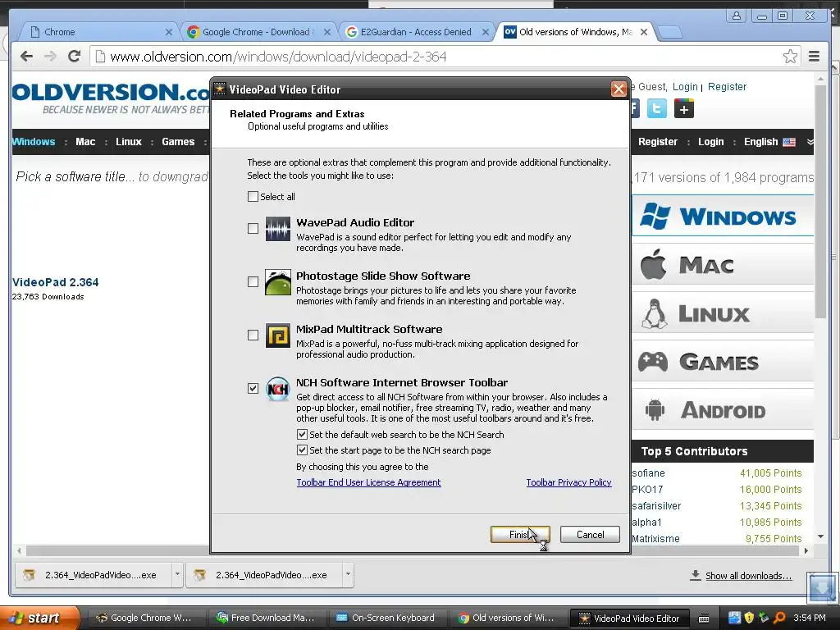Viewport: 840px width, 630px height.
Task: Open the Mac menu in site navigation
Action: click(x=85, y=142)
